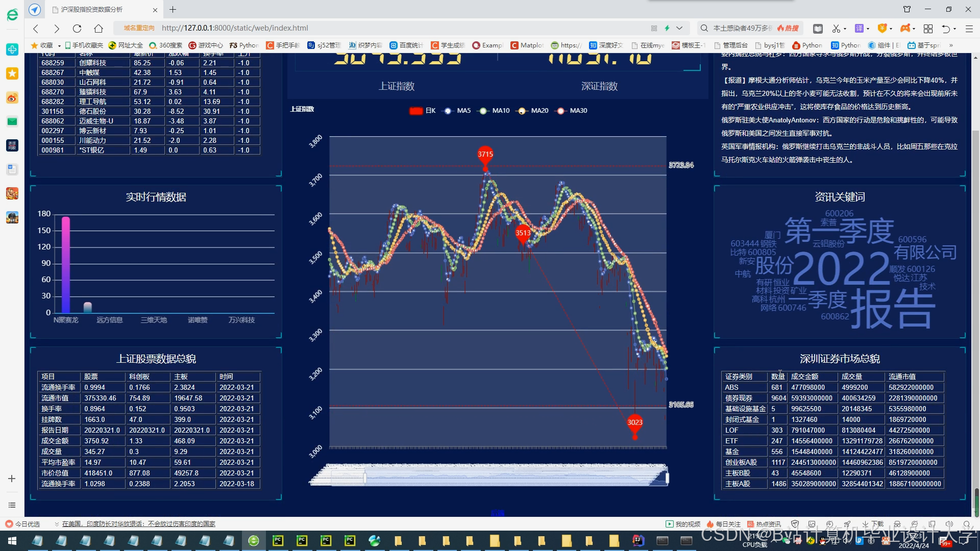Image resolution: width=980 pixels, height=551 pixels.
Task: Open the green 360 browser taskbar icon
Action: (254, 541)
